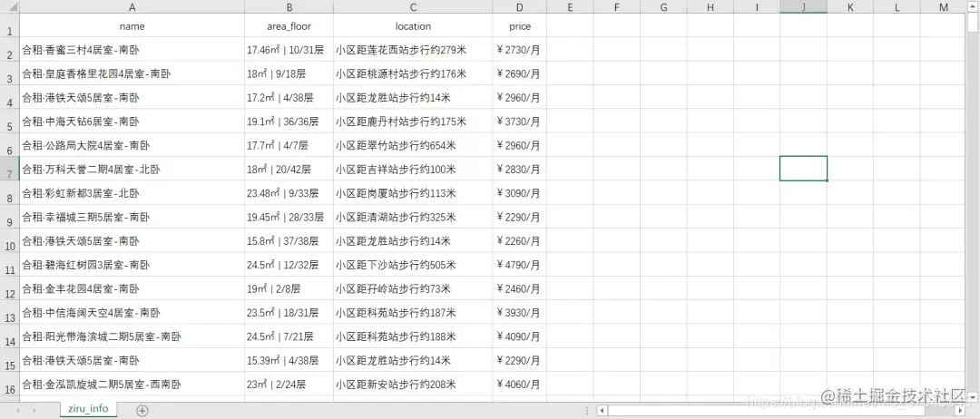
Task: Click the 'name' header cell
Action: point(132,26)
